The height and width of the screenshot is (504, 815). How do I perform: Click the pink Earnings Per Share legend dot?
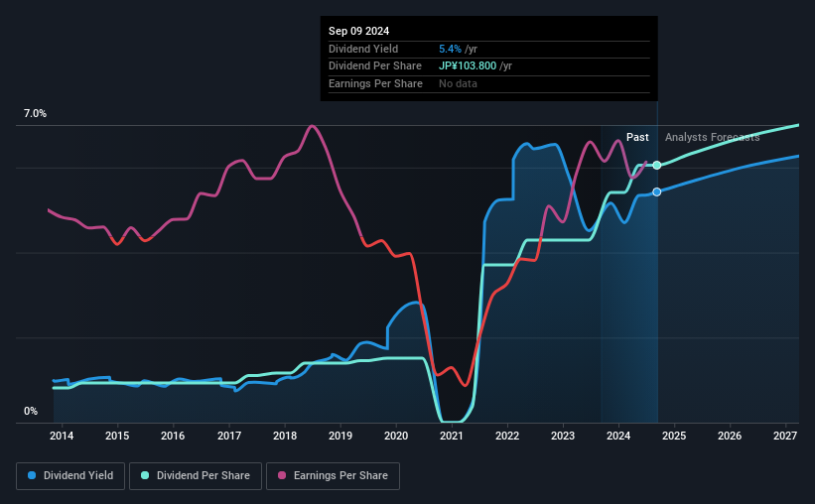282,475
